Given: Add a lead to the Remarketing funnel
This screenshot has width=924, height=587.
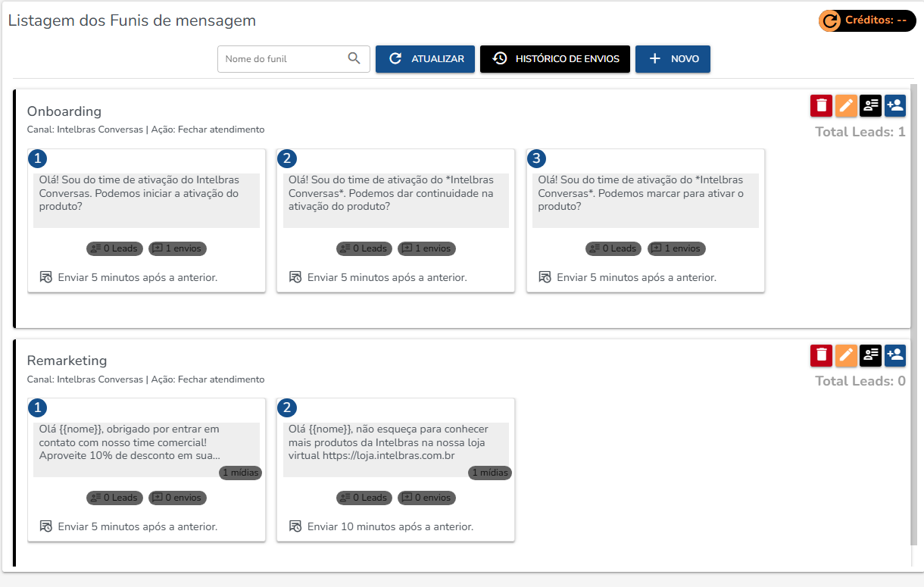Looking at the screenshot, I should pos(895,354).
